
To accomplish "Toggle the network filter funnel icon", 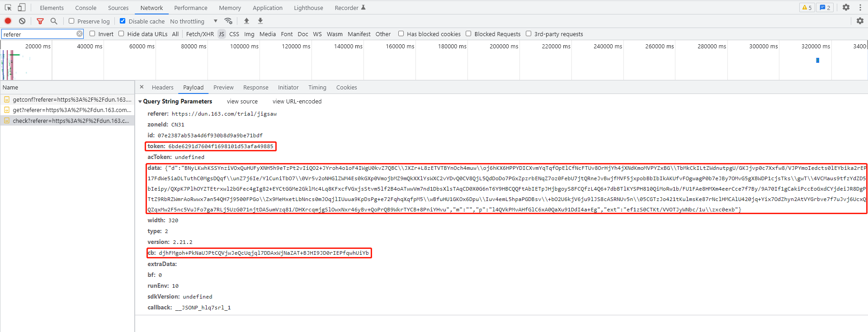I will 40,21.
